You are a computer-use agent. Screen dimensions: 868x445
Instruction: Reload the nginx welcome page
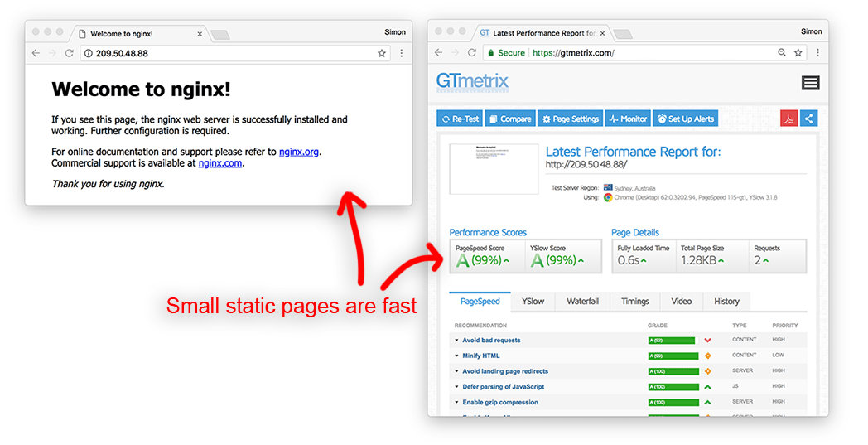click(x=70, y=53)
